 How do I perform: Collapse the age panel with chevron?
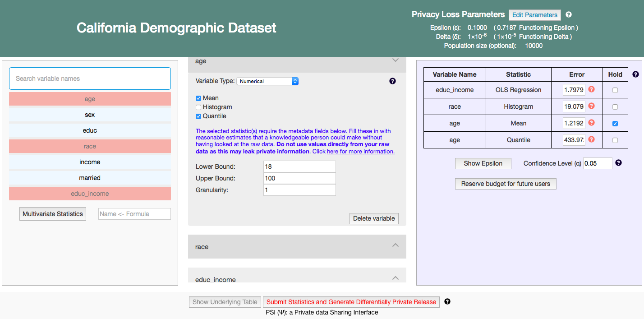[x=396, y=60]
